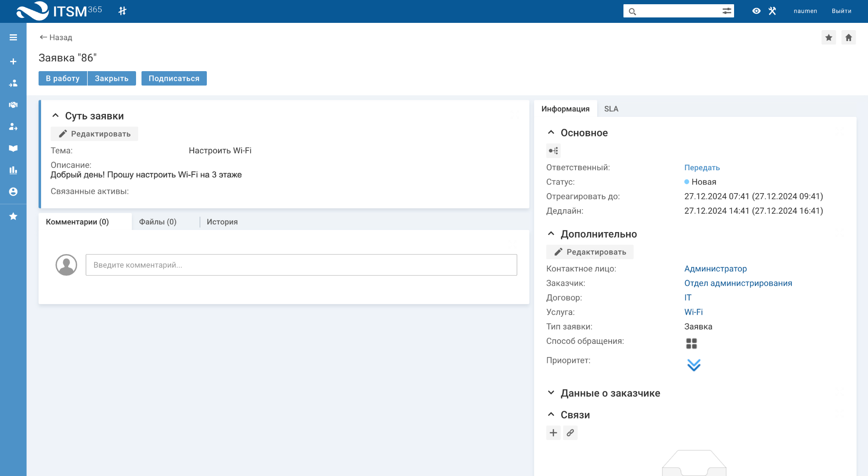Click the link chain icon under Связи
This screenshot has width=868, height=476.
tap(570, 433)
